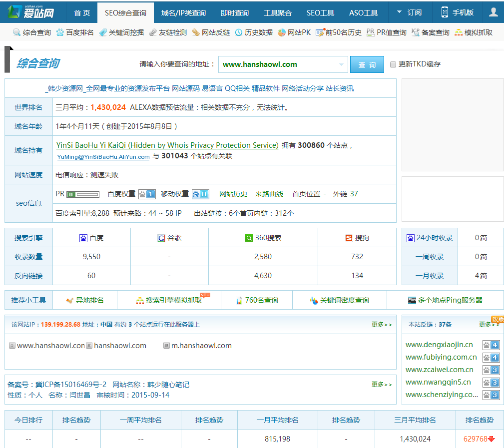Click the 百度排名 paw icon
This screenshot has width=504, height=448.
[x=60, y=32]
